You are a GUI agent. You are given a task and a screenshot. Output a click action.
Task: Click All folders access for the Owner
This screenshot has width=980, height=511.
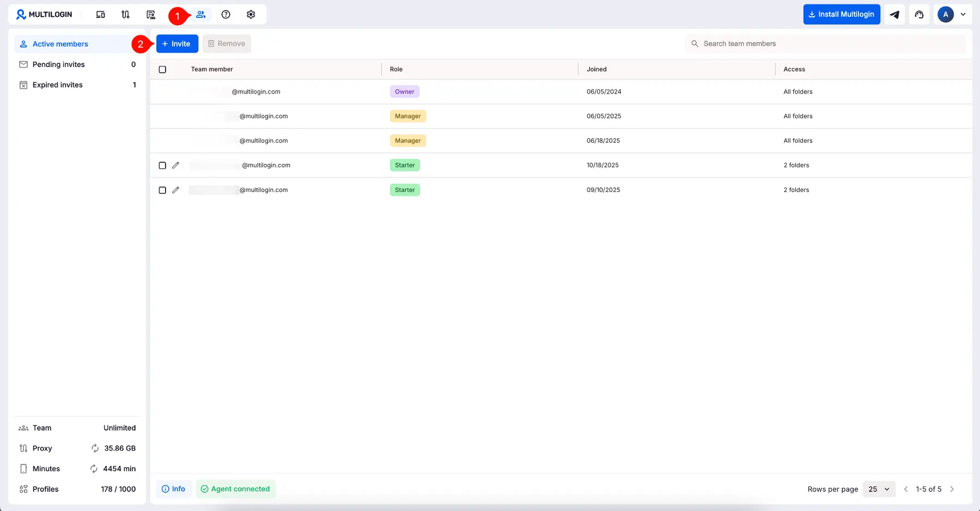click(798, 92)
